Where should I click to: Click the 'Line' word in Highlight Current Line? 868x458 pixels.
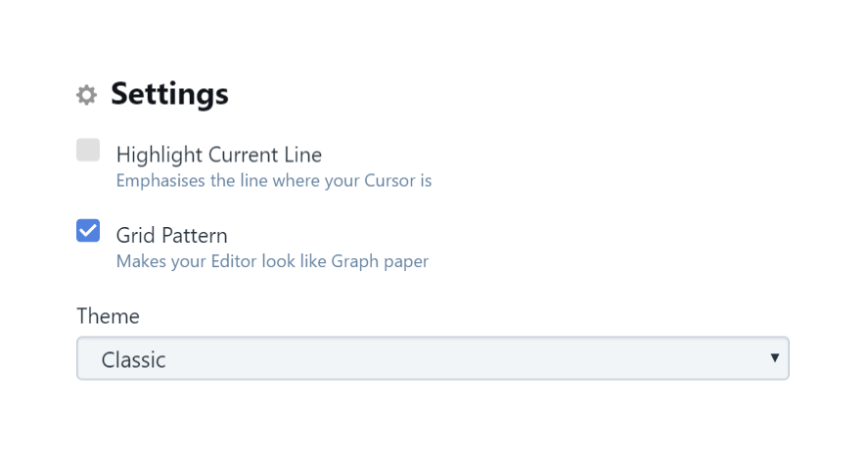tap(302, 155)
